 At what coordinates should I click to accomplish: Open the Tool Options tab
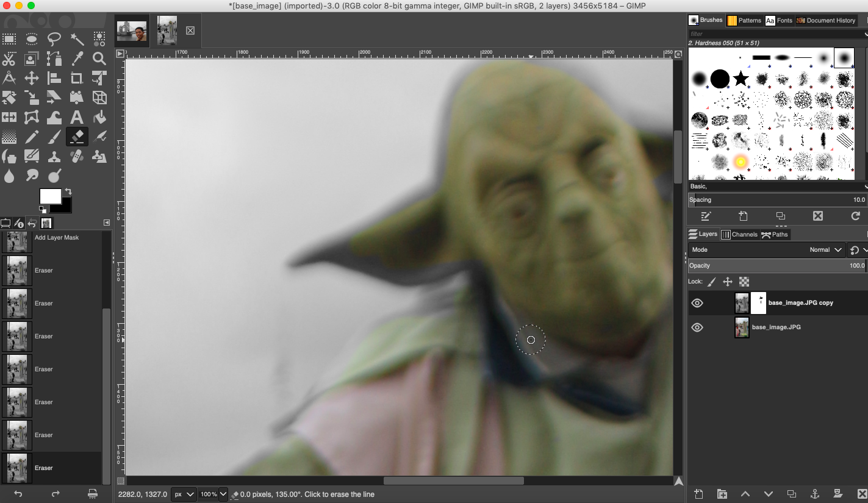(6, 223)
